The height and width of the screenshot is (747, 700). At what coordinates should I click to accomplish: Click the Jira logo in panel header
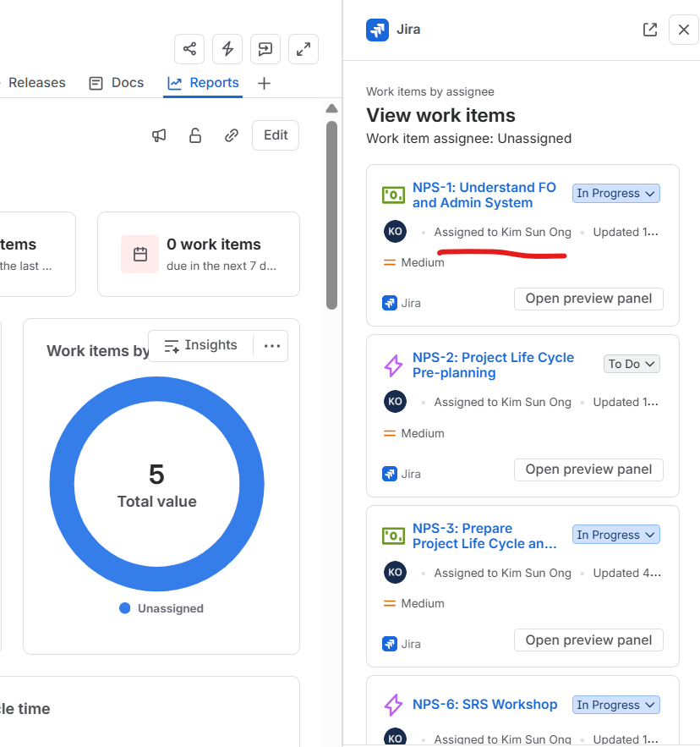tap(378, 30)
